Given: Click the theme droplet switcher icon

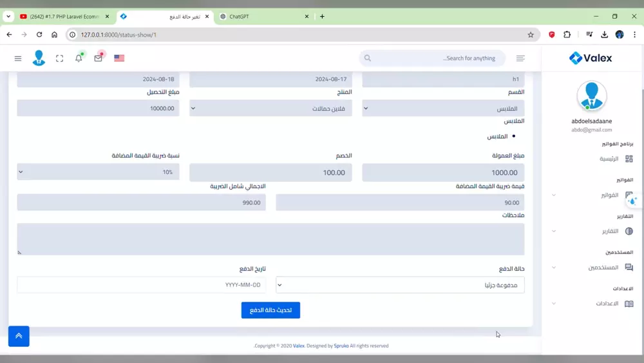Looking at the screenshot, I should (633, 201).
